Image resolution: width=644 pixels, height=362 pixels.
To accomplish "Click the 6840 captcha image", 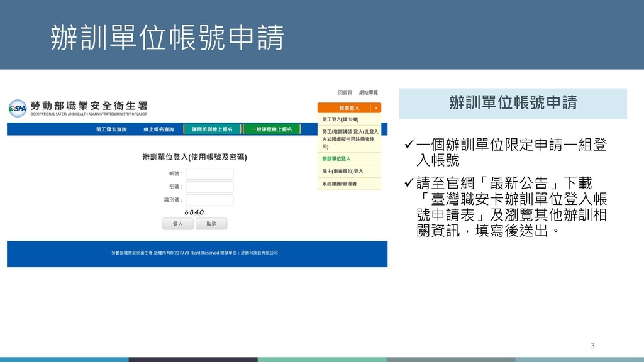I will (x=194, y=212).
